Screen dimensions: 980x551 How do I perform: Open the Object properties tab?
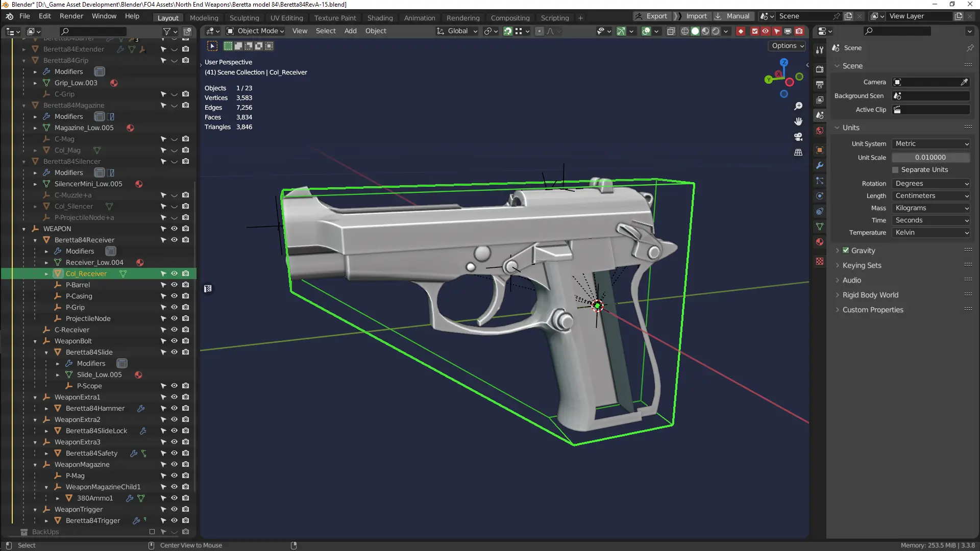[x=820, y=150]
